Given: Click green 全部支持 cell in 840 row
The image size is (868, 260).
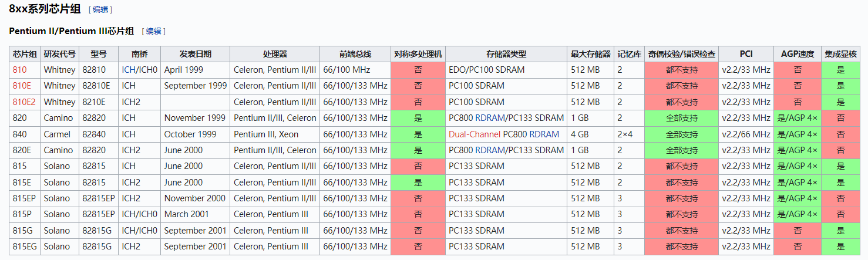Looking at the screenshot, I should [681, 134].
